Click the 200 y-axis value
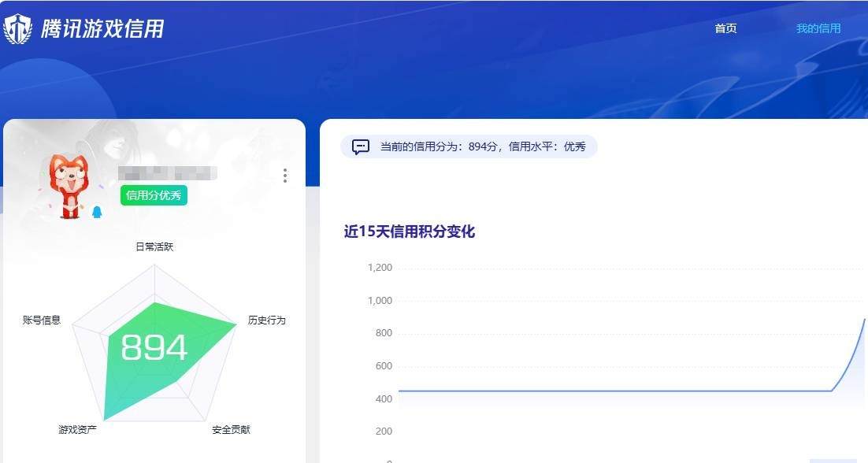The width and height of the screenshot is (868, 463). click(384, 432)
